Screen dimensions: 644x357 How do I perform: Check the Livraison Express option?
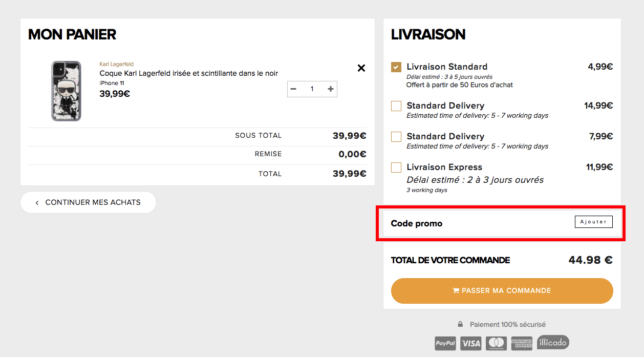(396, 167)
